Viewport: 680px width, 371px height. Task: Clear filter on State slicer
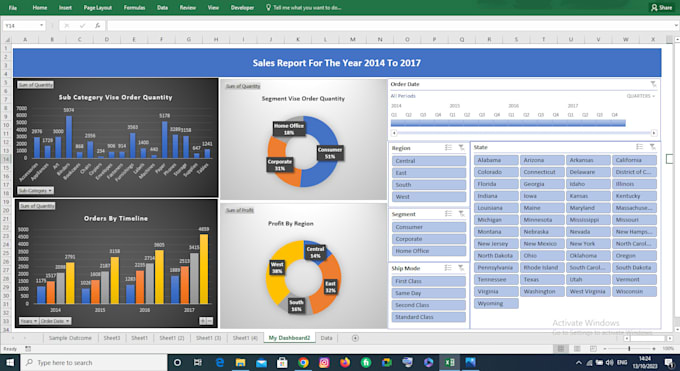point(652,147)
